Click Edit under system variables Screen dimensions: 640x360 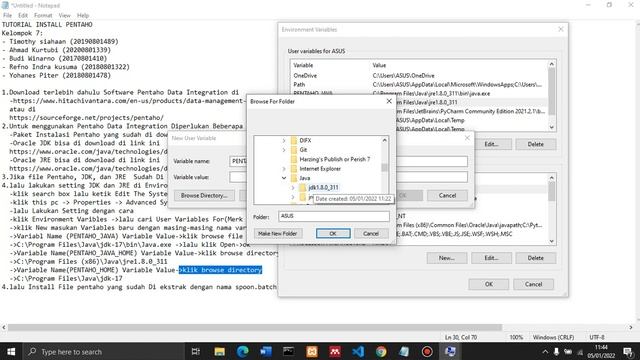[491, 258]
